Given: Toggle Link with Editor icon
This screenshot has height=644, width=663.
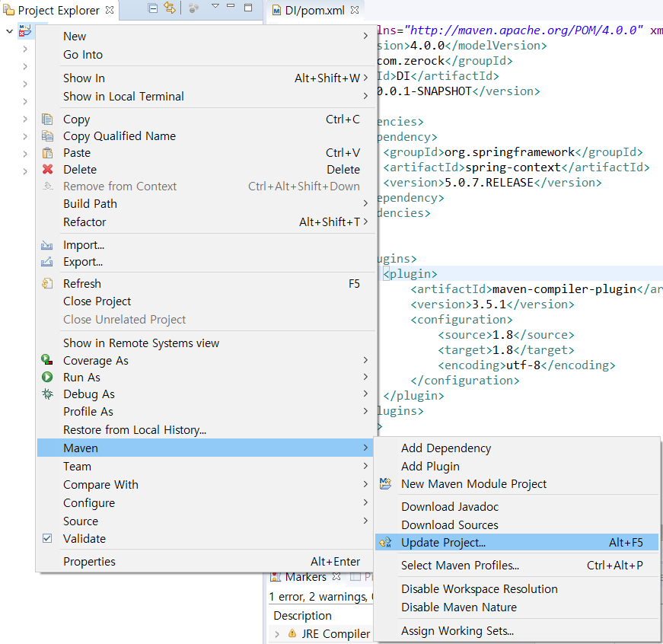Looking at the screenshot, I should (x=170, y=8).
